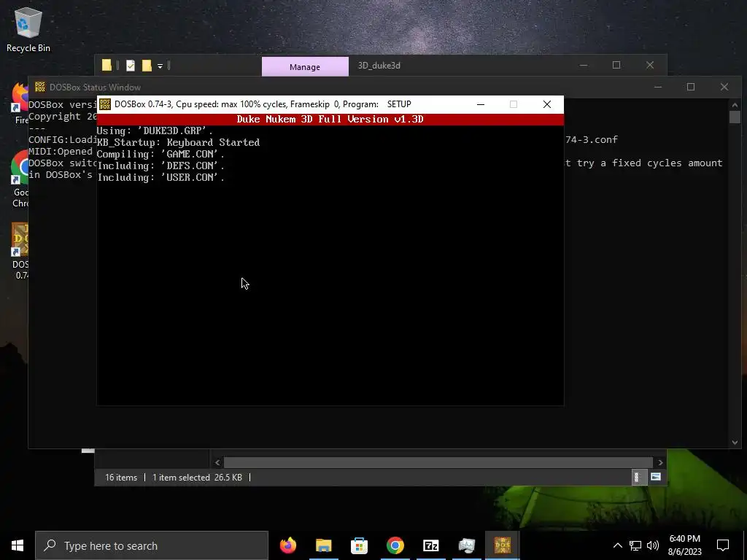Screen dimensions: 747x560
Task: Switch to Manage tab in File Explorer
Action: [x=305, y=66]
